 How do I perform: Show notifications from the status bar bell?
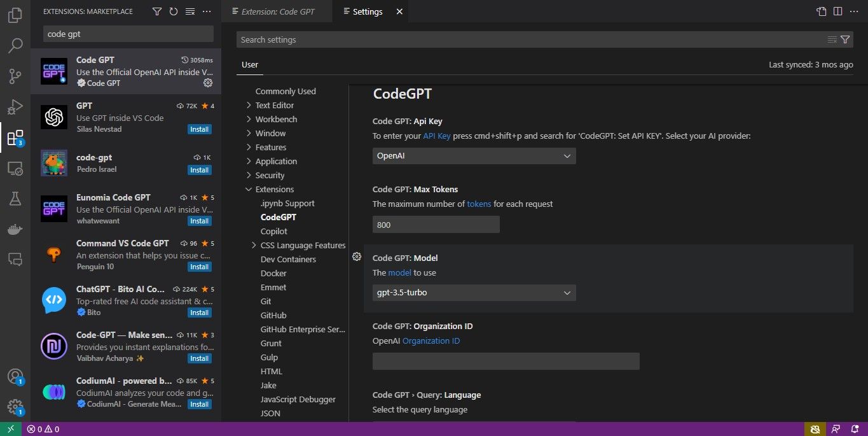point(855,429)
